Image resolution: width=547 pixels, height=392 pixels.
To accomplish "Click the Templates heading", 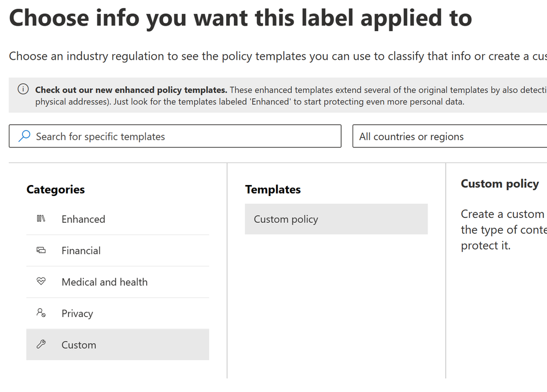I will pos(273,189).
